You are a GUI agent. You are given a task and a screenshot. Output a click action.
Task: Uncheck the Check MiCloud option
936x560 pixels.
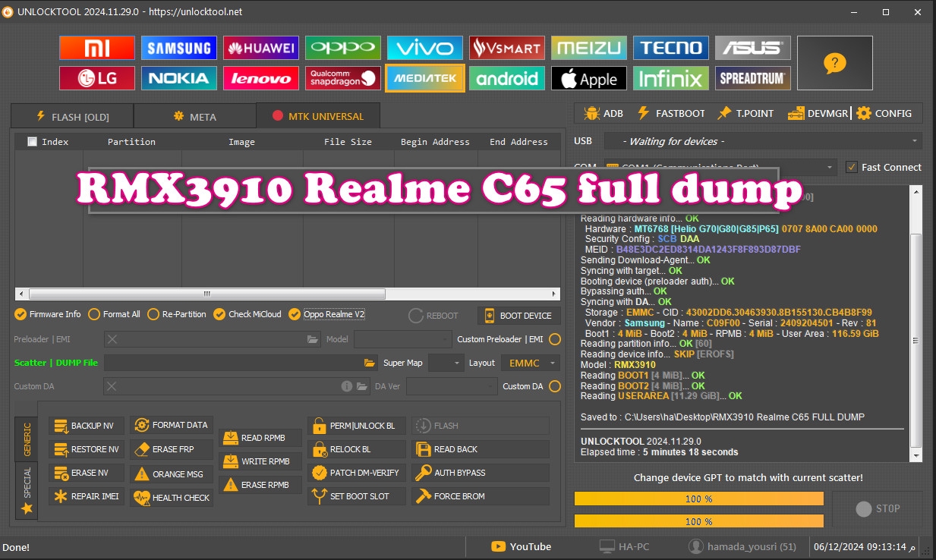click(x=219, y=314)
